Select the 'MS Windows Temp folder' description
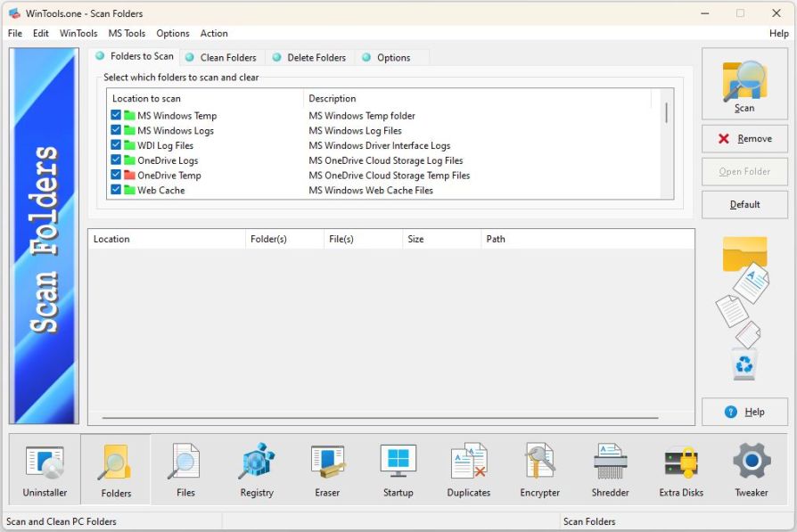797x532 pixels. point(362,116)
